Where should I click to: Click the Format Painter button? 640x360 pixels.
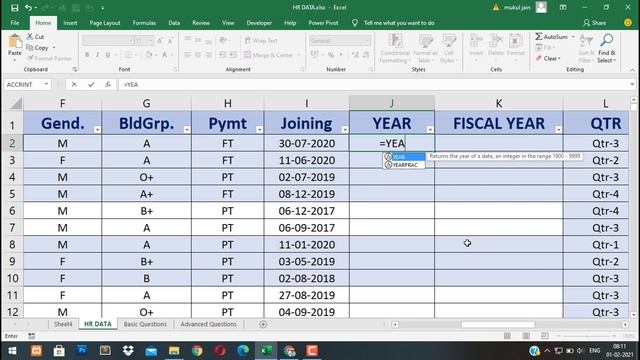(x=49, y=58)
